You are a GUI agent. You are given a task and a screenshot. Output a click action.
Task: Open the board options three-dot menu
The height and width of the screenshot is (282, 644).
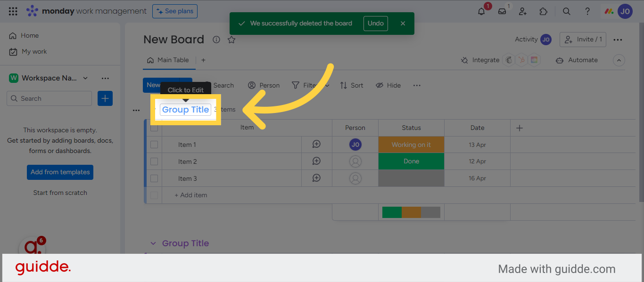618,40
